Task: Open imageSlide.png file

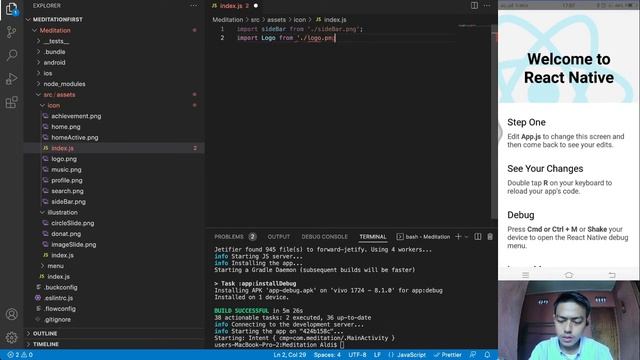Action: coord(73,244)
